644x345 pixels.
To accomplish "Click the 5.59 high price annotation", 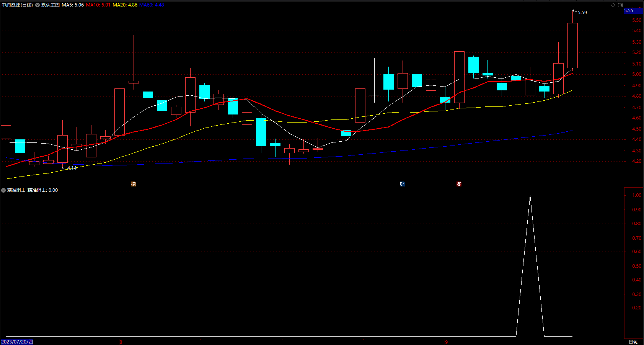I will [582, 13].
